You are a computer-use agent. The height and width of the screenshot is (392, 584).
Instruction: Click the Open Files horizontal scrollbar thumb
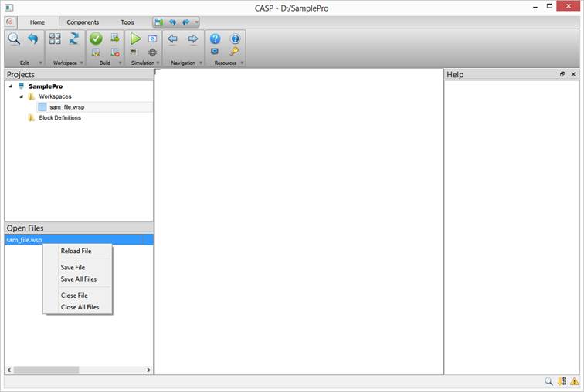pos(46,370)
